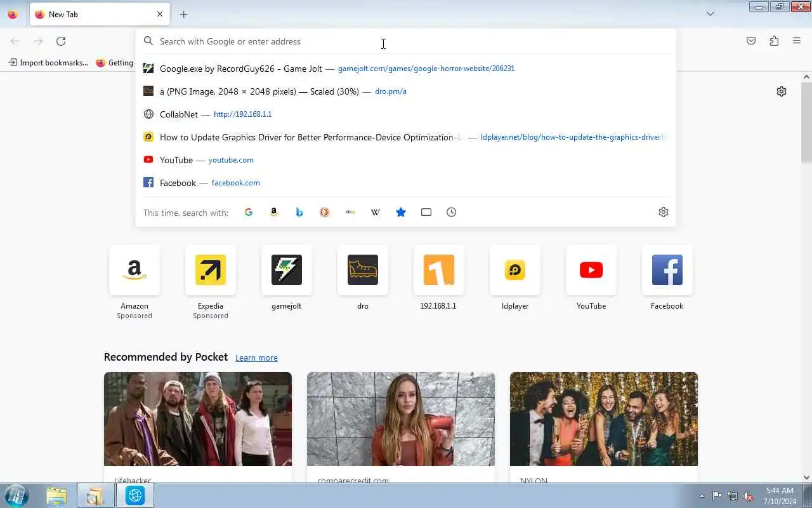Open a new tab with plus button

183,14
